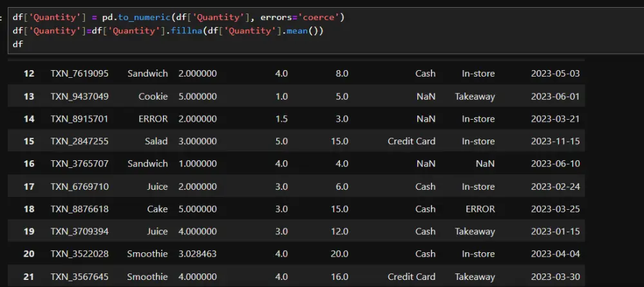644x287 pixels.
Task: Click Takeaway in row 13
Action: tap(475, 97)
